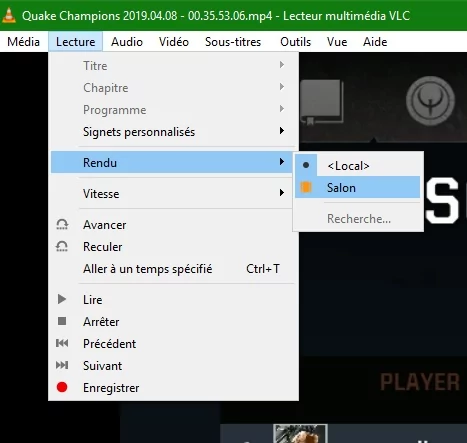467x443 pixels.
Task: Skip to next track via Suivant icon
Action: (62, 365)
